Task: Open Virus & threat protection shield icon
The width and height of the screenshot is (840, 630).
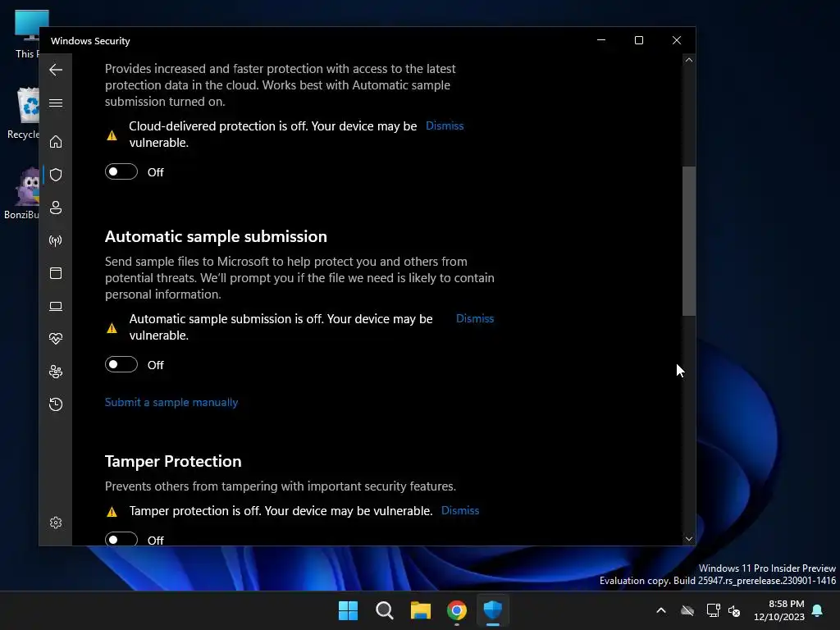Action: (x=56, y=175)
